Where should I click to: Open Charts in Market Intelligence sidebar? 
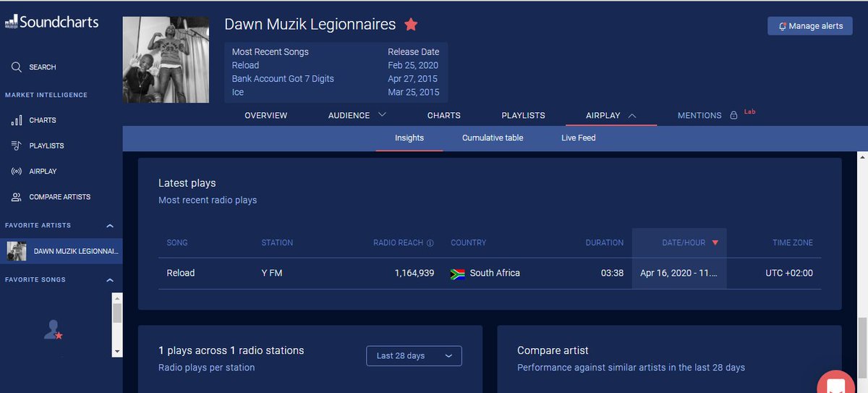click(x=43, y=120)
